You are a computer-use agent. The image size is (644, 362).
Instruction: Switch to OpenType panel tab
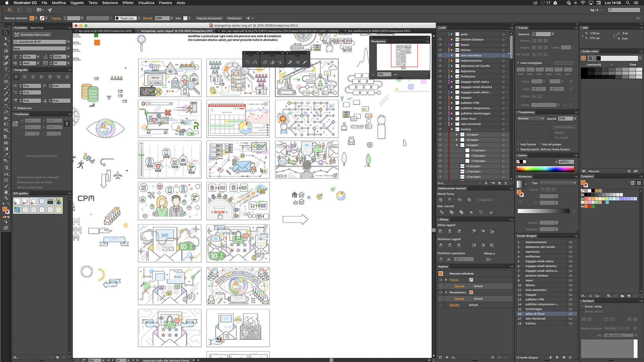click(x=37, y=28)
